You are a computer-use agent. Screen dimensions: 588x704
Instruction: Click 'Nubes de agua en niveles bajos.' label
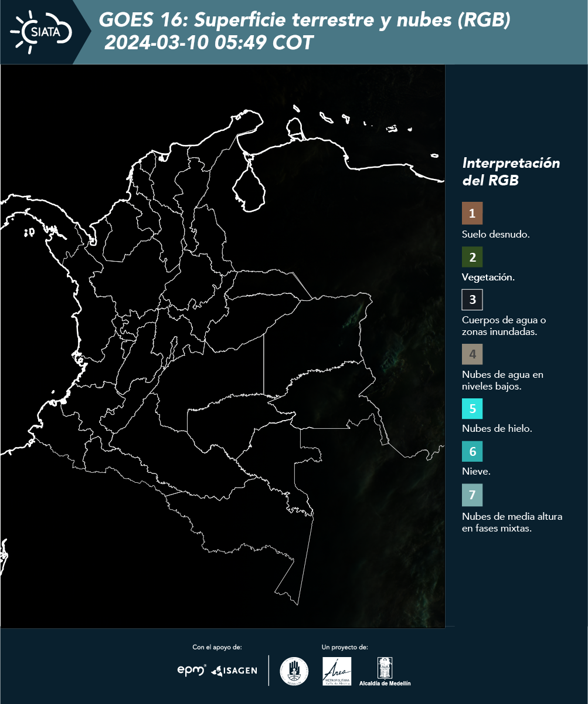pos(503,380)
